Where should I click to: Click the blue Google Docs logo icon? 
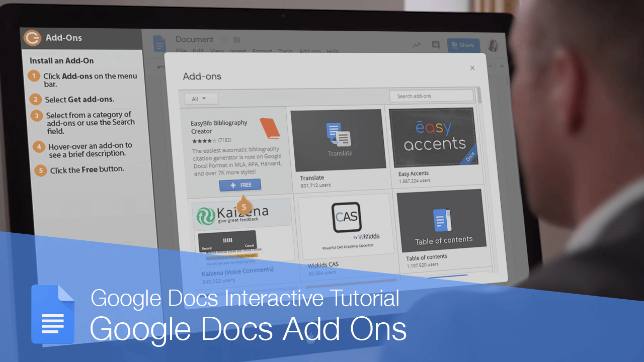tap(158, 44)
